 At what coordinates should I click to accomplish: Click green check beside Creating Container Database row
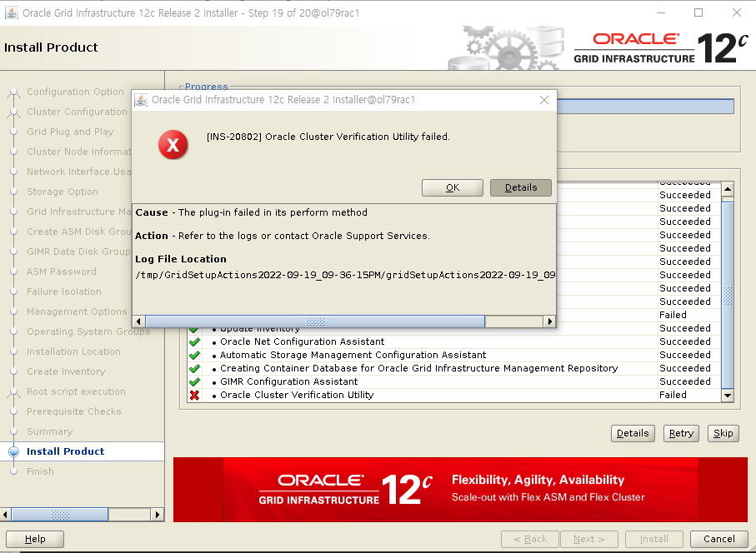(x=194, y=368)
